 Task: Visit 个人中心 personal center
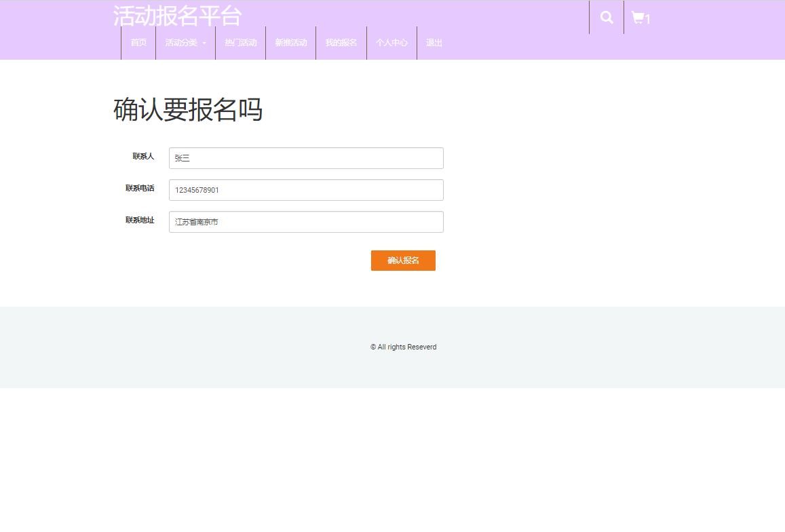pyautogui.click(x=391, y=43)
